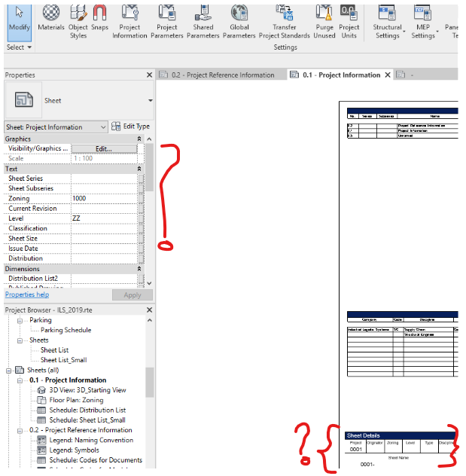
Task: Close the 0.1 - Project Information tab
Action: (388, 75)
